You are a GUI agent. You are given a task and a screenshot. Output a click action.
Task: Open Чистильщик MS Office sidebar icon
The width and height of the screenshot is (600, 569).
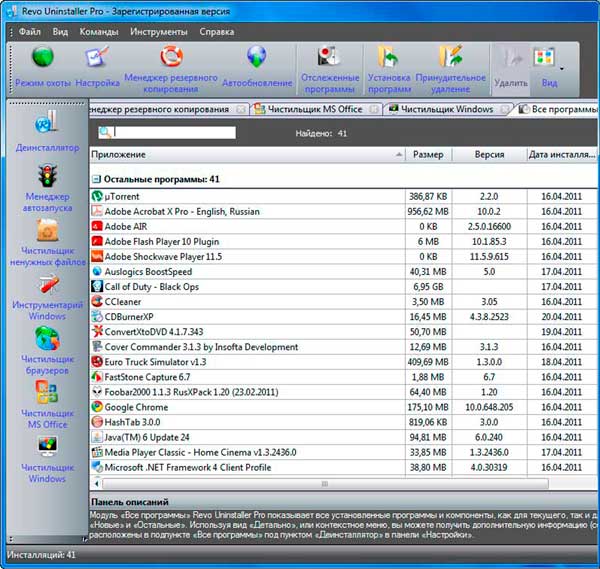(x=47, y=405)
